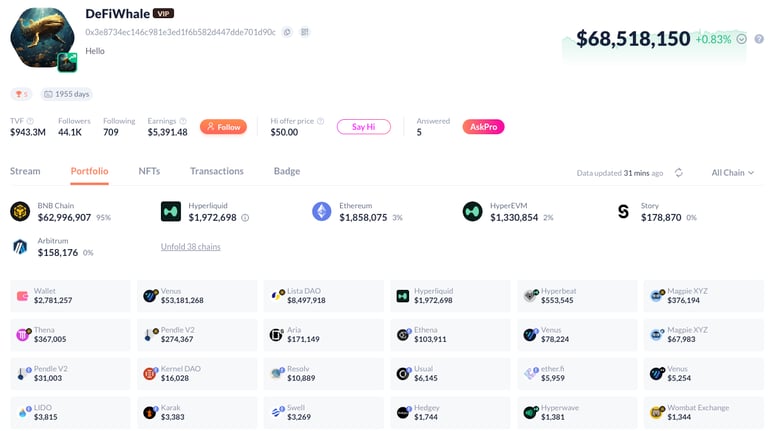The width and height of the screenshot is (768, 431).
Task: Click the TVF help question mark
Action: 31,121
